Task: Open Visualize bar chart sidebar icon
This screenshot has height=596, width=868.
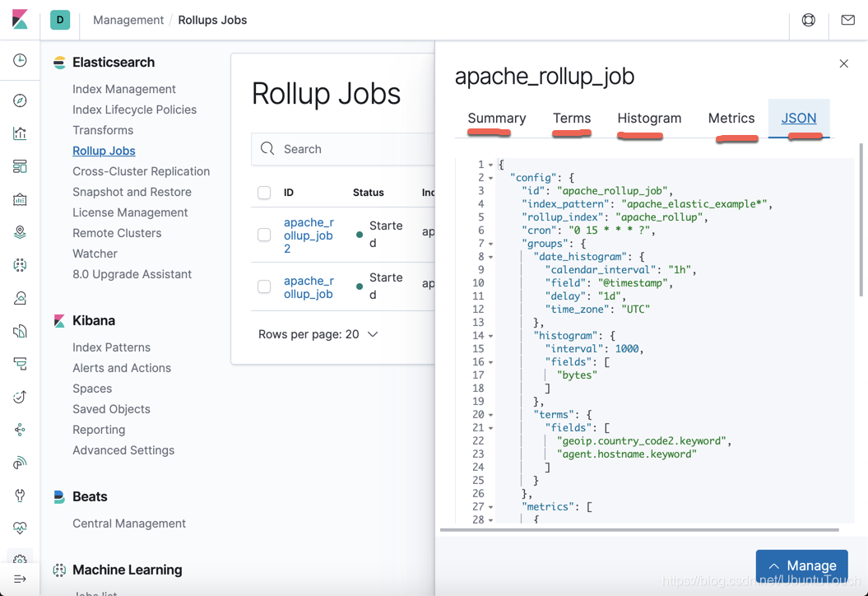Action: 20,133
